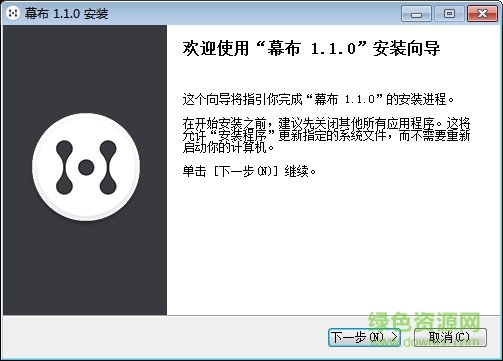503x361 pixels.
Task: Click the 取消(C) button
Action: coord(450,337)
